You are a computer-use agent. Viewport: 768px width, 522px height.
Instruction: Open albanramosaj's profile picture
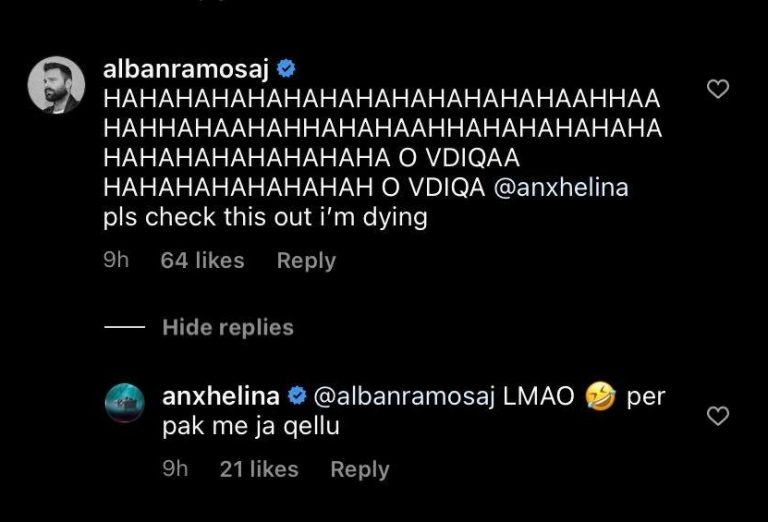pos(55,85)
